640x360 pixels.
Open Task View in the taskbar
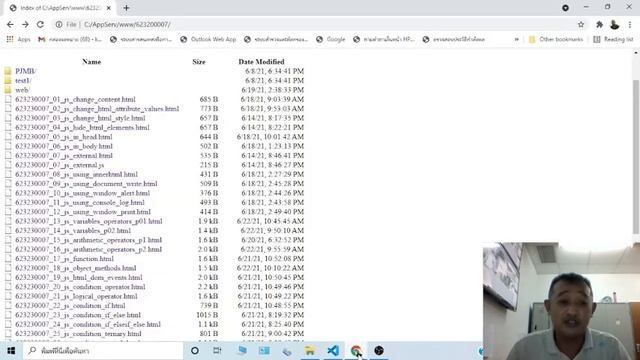pos(217,351)
